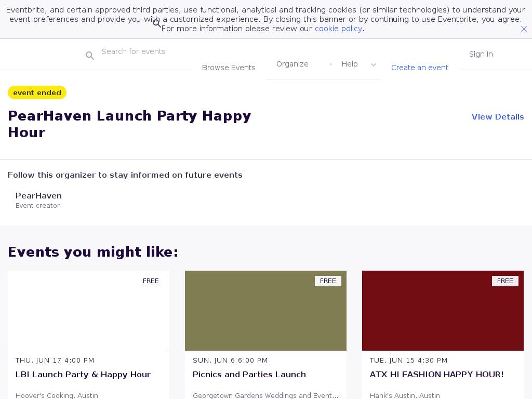Viewport: 532px width, 399px height.
Task: Click the white LBI Launch Party thumbnail
Action: point(88,311)
